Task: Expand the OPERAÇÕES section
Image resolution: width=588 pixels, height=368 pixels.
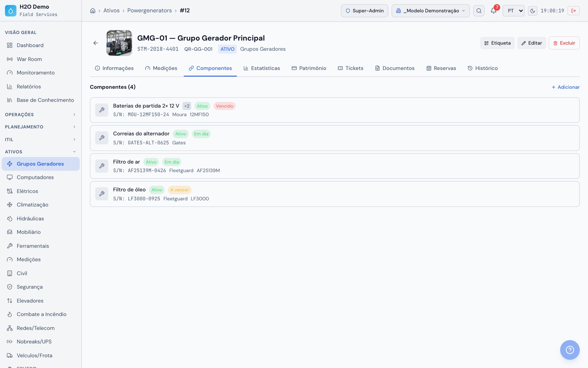Action: pyautogui.click(x=40, y=114)
